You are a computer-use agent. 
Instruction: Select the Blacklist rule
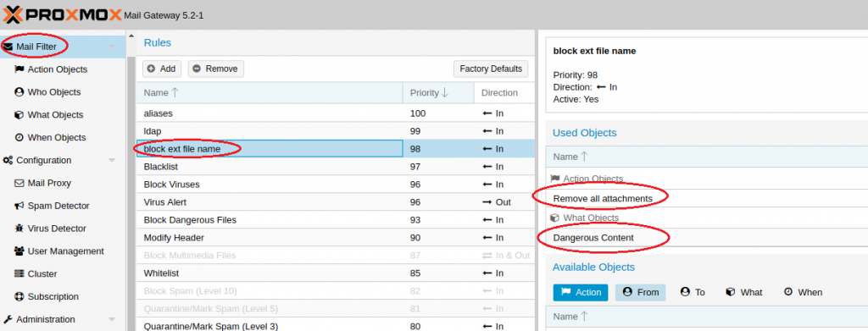click(336, 166)
